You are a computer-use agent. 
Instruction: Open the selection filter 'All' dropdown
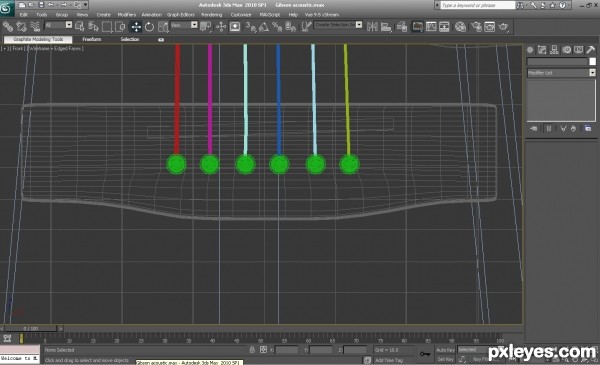point(68,25)
